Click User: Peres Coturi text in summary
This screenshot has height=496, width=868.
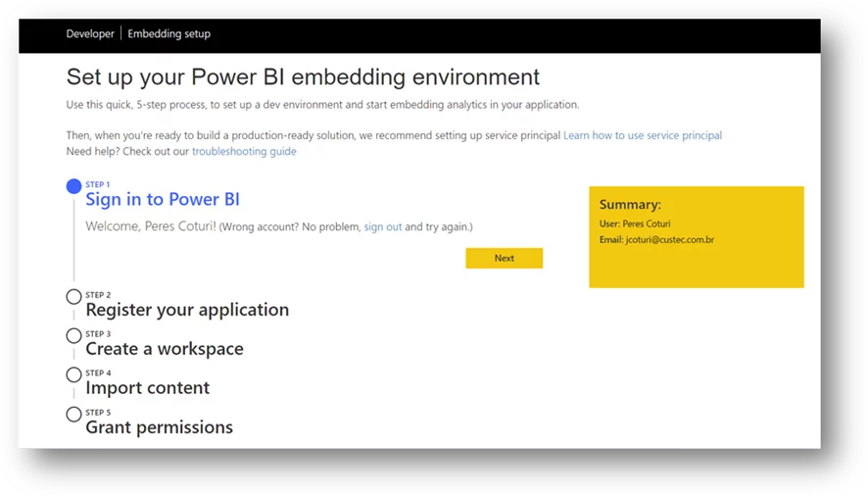[635, 223]
